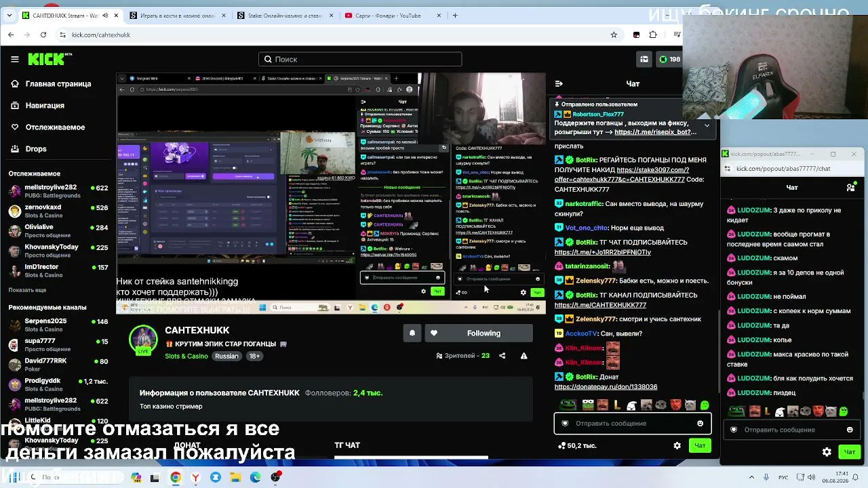Click the CAHTEXHUKK streamer avatar
The width and height of the screenshot is (868, 488).
[x=143, y=340]
